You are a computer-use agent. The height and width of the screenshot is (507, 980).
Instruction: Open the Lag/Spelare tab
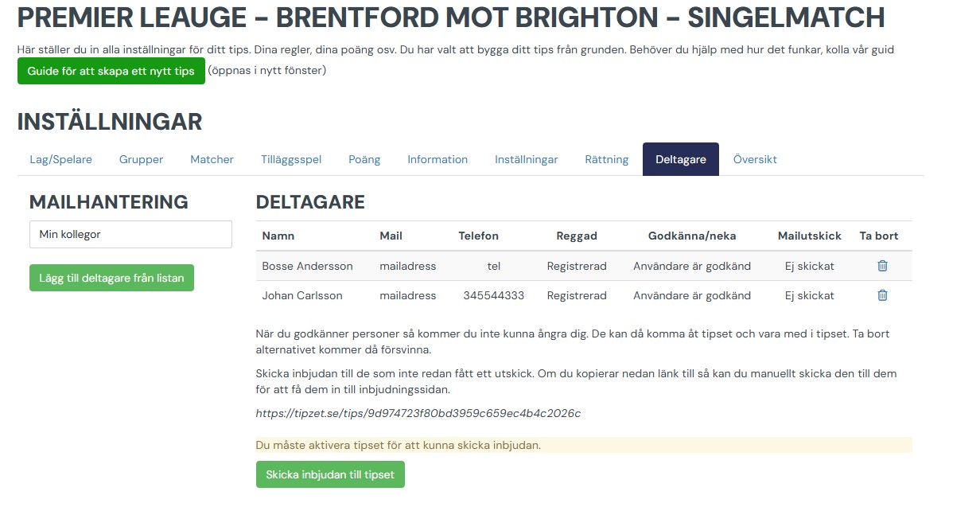[61, 159]
